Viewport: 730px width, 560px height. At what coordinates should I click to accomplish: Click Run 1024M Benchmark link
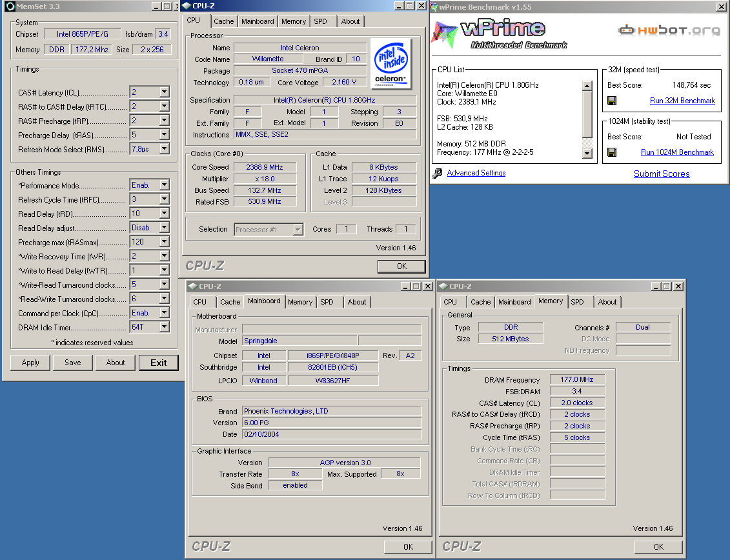677,152
